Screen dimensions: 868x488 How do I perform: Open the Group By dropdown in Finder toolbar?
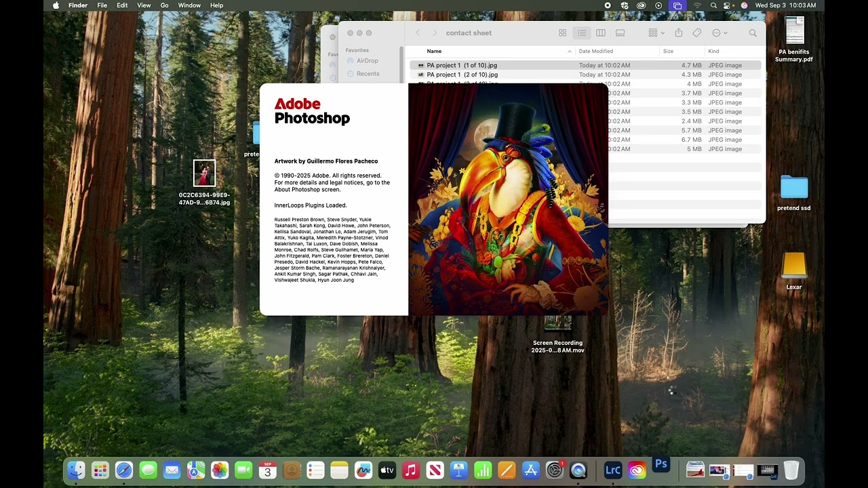(x=656, y=33)
